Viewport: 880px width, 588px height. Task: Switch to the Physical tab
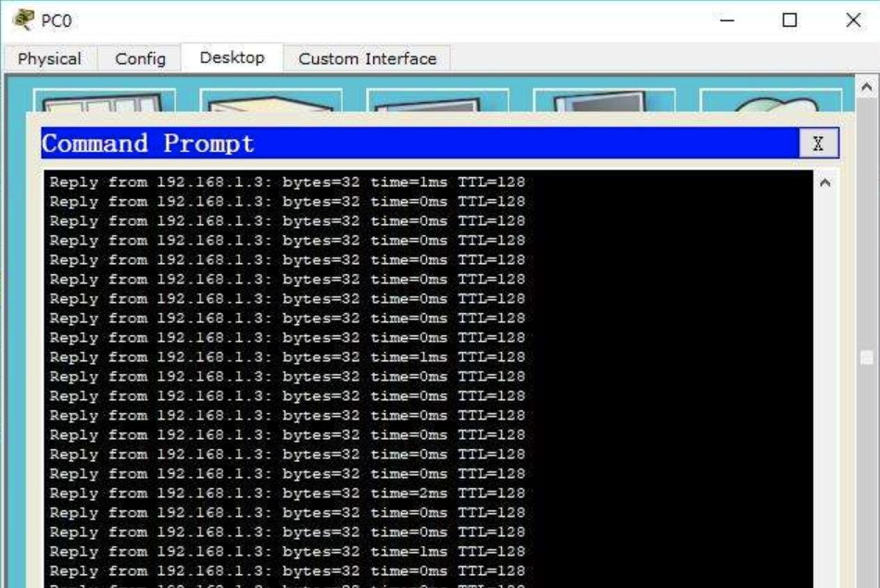[49, 58]
